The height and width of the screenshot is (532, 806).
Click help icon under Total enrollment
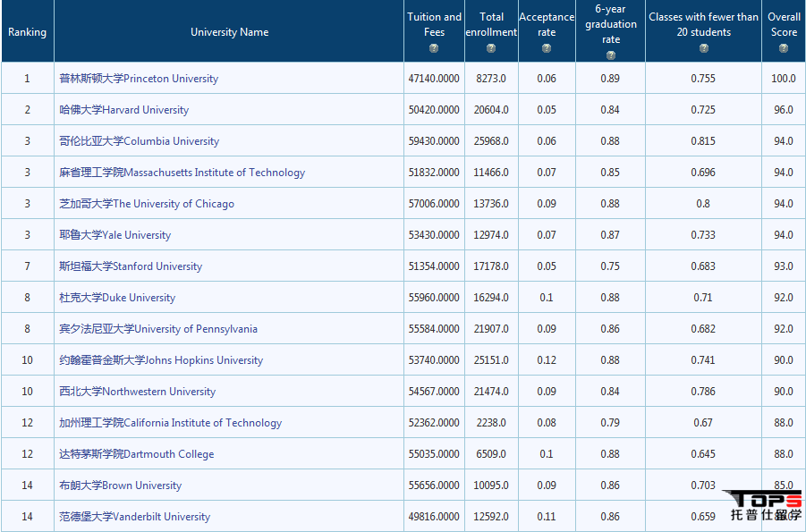point(491,48)
